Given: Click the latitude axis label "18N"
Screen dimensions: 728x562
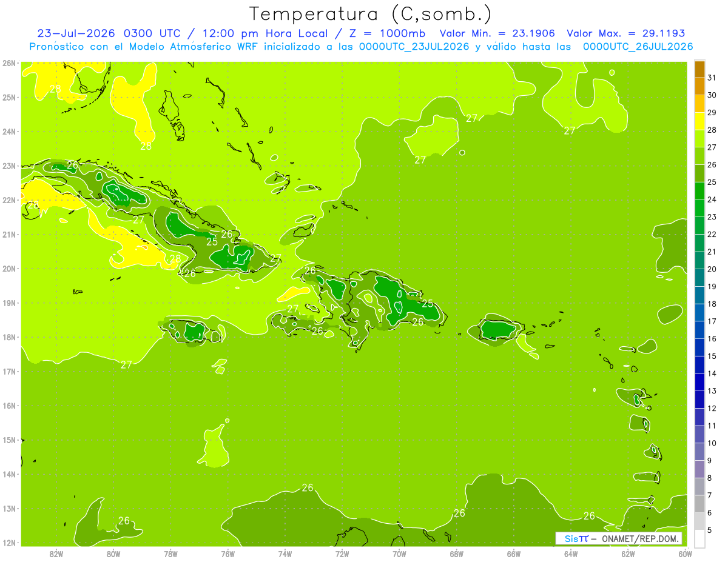Looking at the screenshot, I should [x=8, y=337].
